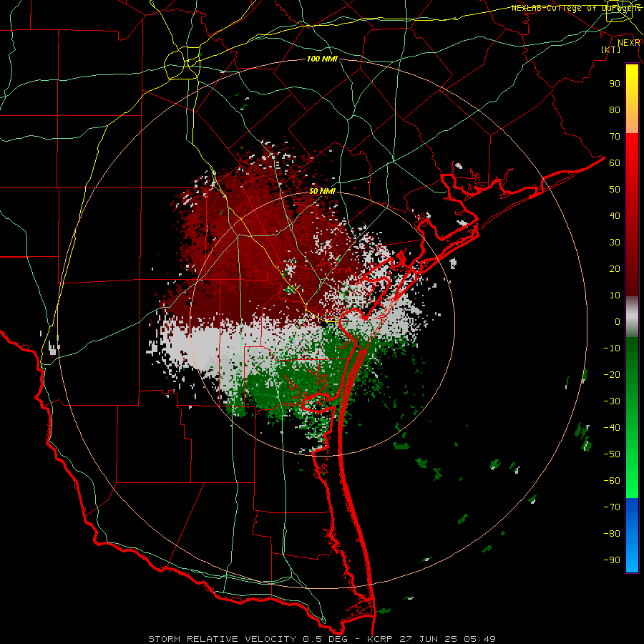Image resolution: width=644 pixels, height=644 pixels.
Task: Click the -80 value on velocity scale
Action: 612,534
